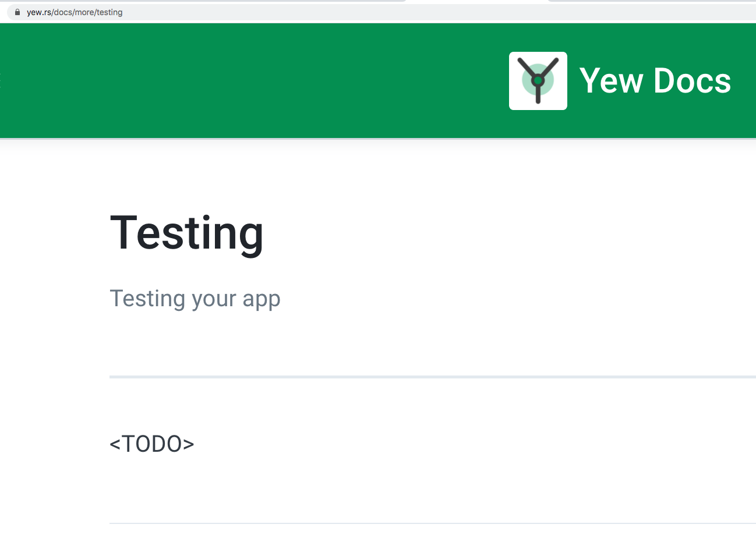Click the lock icon for site information

click(17, 12)
